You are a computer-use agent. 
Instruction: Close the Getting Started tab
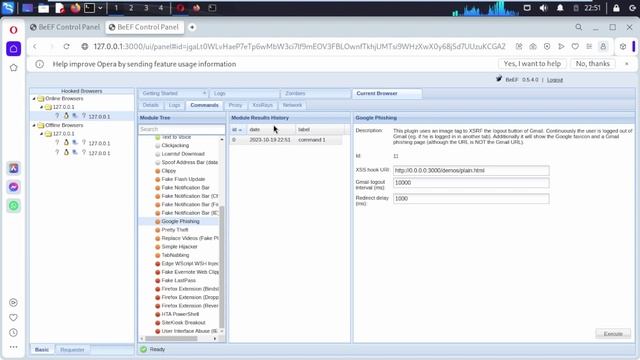point(204,93)
